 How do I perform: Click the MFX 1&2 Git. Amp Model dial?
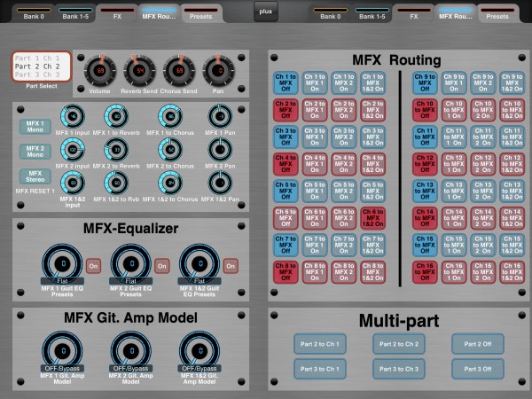pyautogui.click(x=199, y=351)
